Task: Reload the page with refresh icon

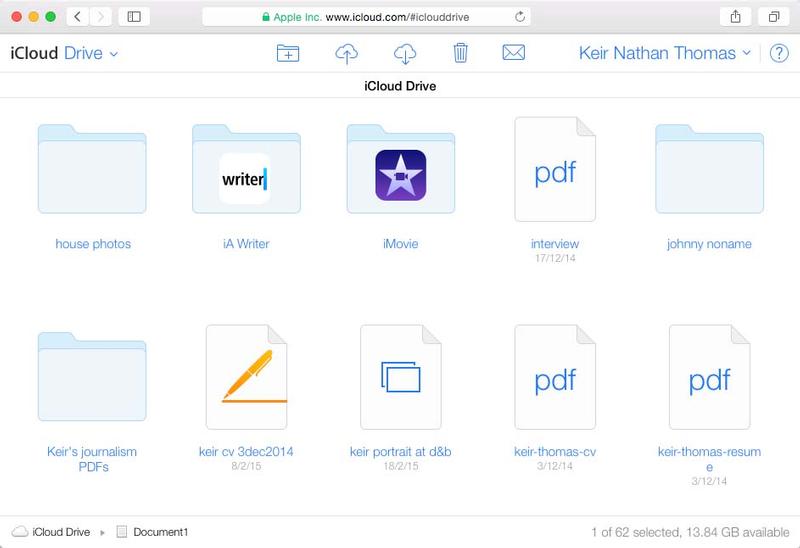Action: click(x=519, y=17)
